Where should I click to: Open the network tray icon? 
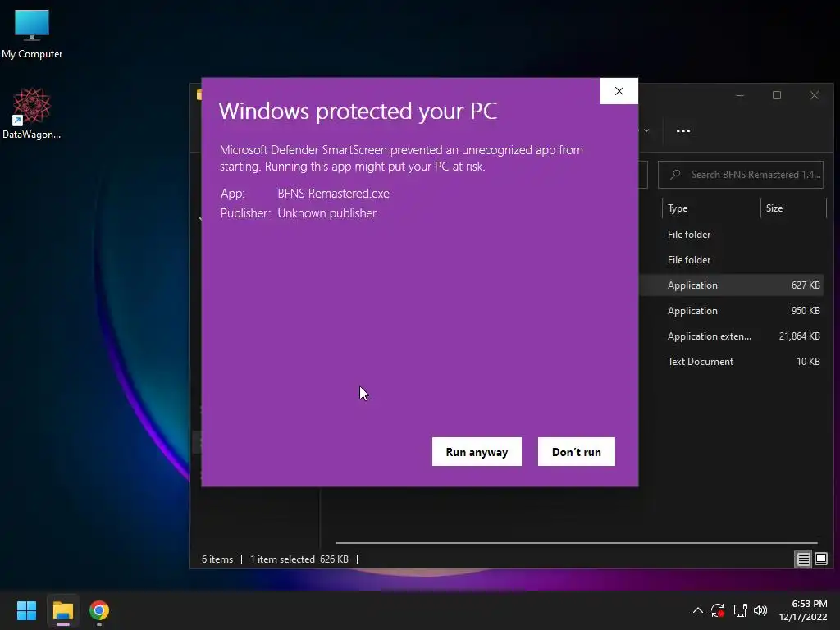coord(740,610)
